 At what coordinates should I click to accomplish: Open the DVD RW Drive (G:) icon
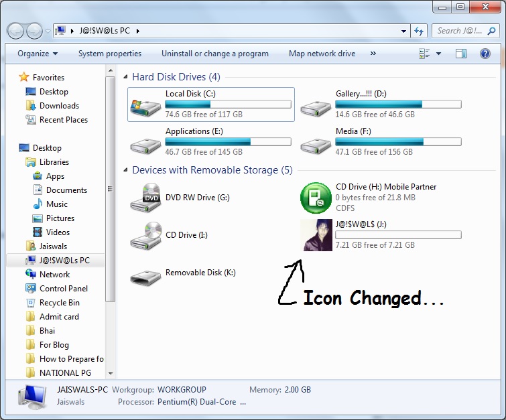[145, 198]
